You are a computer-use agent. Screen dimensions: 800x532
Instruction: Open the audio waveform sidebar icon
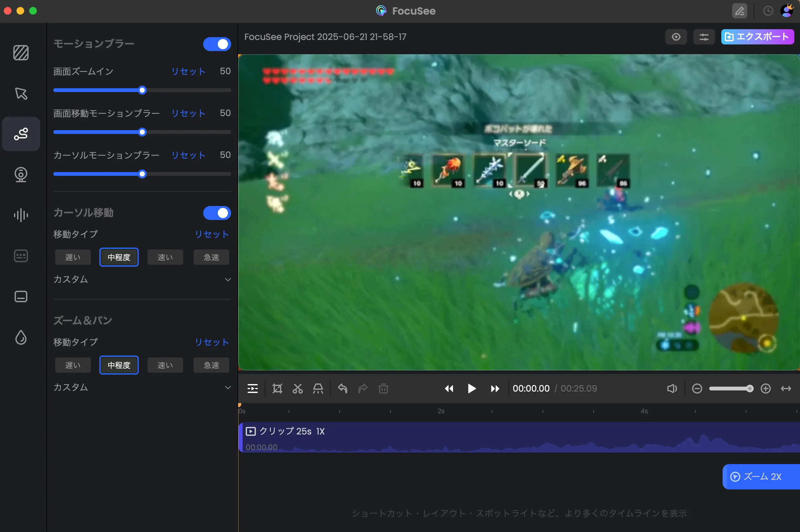point(21,215)
